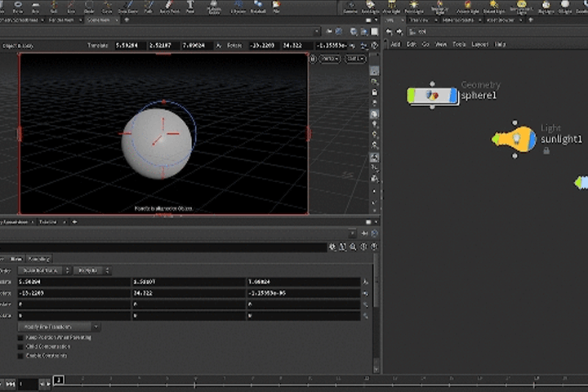Create an Area Light from the shelf
The width and height of the screenshot is (588, 392).
click(391, 7)
